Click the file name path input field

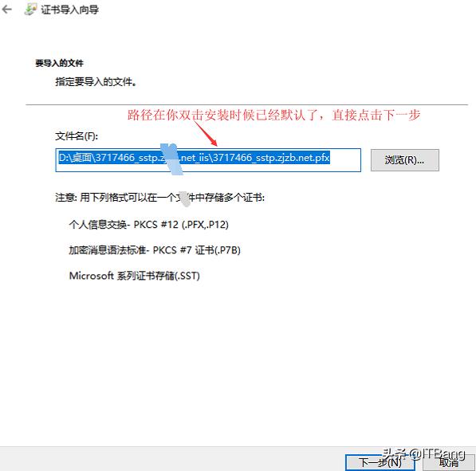[x=208, y=160]
